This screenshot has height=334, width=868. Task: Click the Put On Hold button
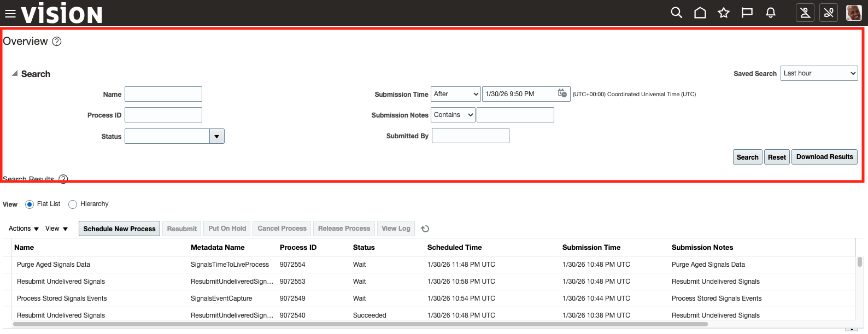(x=227, y=228)
